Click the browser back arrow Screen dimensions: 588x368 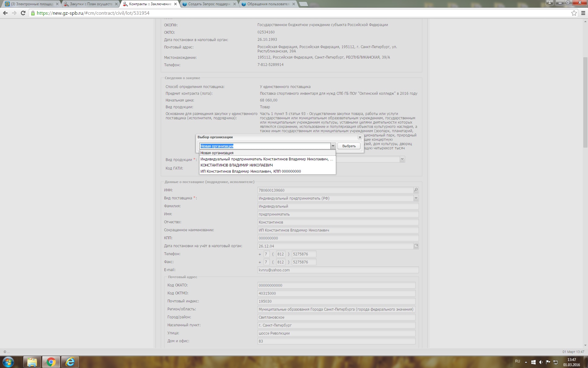pos(5,13)
